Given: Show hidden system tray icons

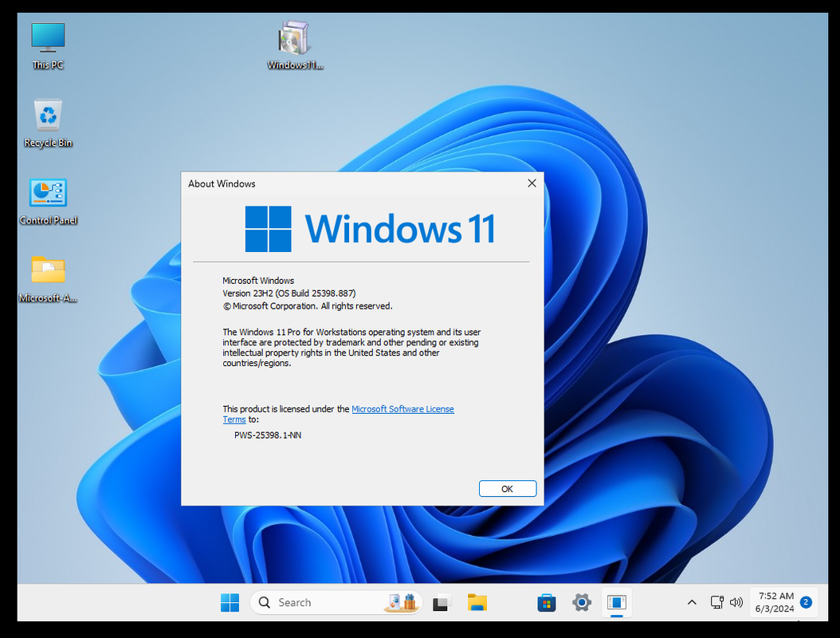Looking at the screenshot, I should [x=692, y=603].
